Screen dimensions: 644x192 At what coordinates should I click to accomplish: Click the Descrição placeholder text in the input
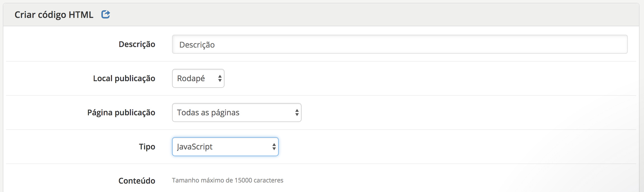point(197,45)
